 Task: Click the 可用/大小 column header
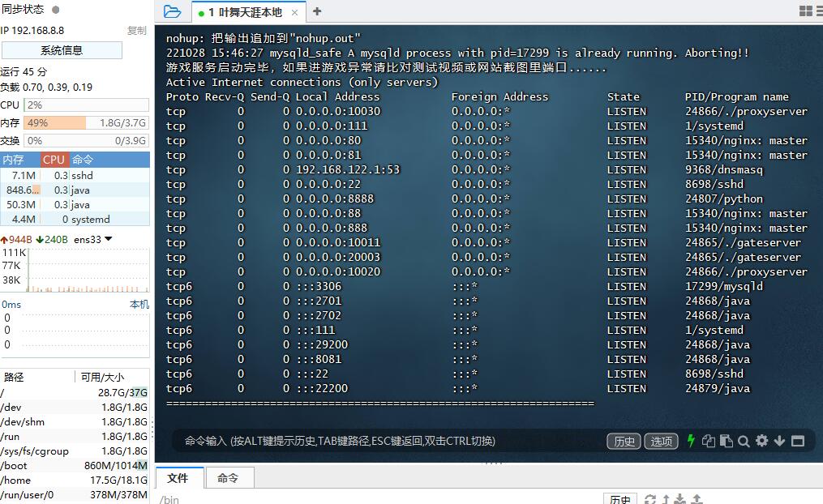[x=113, y=377]
